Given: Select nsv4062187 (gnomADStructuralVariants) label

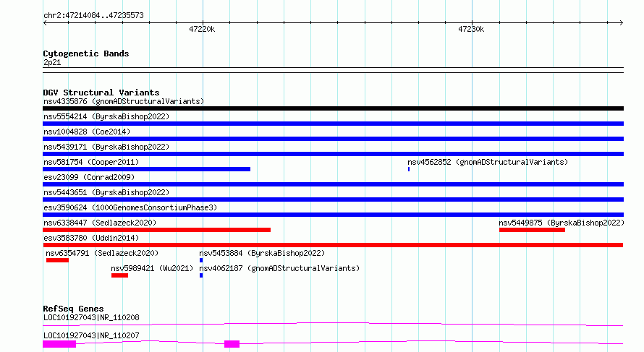Looking at the screenshot, I should pyautogui.click(x=279, y=268).
